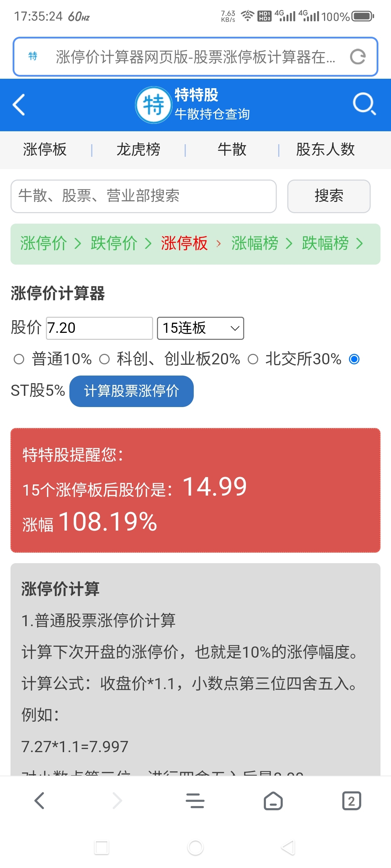The height and width of the screenshot is (868, 391).
Task: Go to browser home page icon
Action: pyautogui.click(x=273, y=800)
